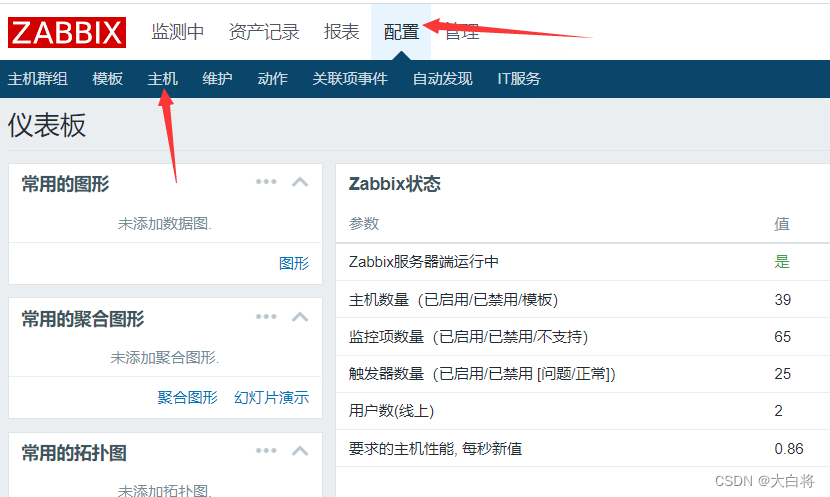830x497 pixels.
Task: Open the 报表 top menu
Action: pos(341,32)
